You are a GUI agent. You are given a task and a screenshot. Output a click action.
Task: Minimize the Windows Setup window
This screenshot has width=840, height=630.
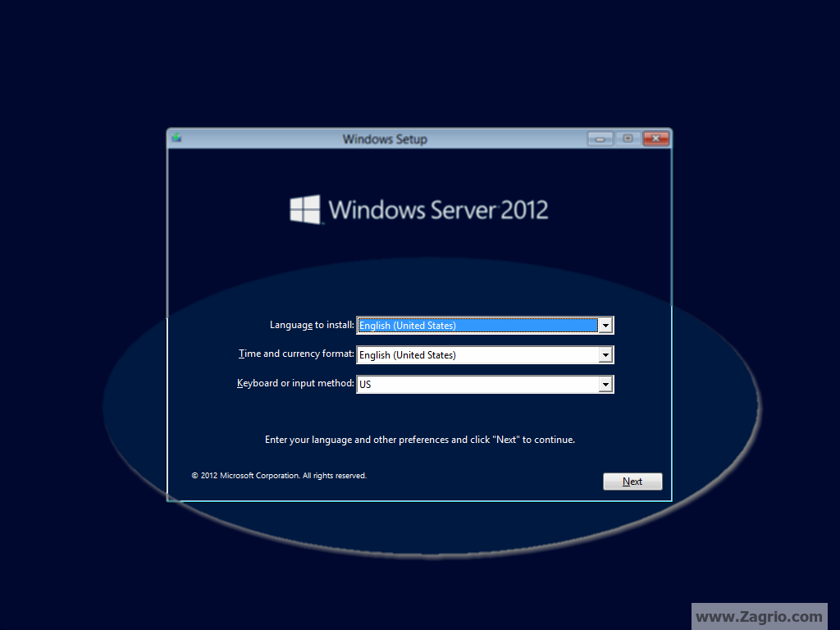(600, 139)
